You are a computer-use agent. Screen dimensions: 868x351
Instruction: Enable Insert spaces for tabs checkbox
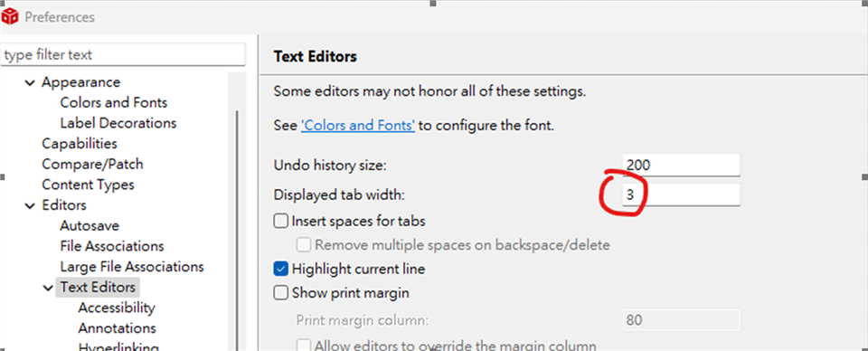click(281, 222)
